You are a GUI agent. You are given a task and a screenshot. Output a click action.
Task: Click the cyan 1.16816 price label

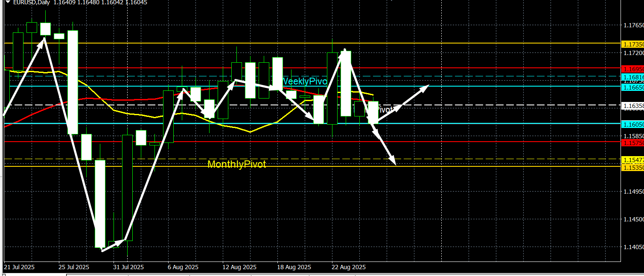tap(633, 77)
